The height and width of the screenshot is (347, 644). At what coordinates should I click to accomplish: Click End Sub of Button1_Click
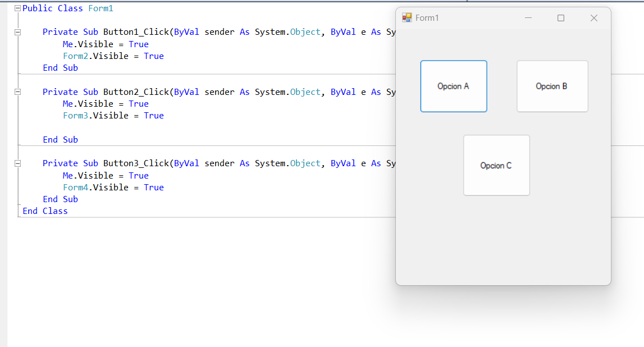61,68
